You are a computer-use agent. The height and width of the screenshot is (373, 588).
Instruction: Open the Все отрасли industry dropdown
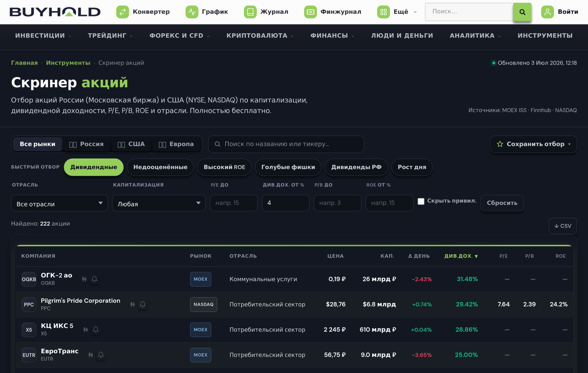(59, 203)
